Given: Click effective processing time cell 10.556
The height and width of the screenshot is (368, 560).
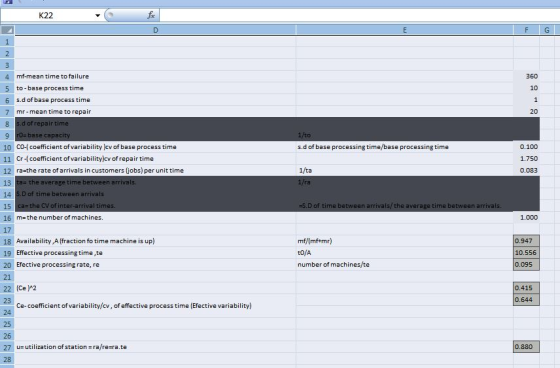Looking at the screenshot, I should [x=526, y=253].
